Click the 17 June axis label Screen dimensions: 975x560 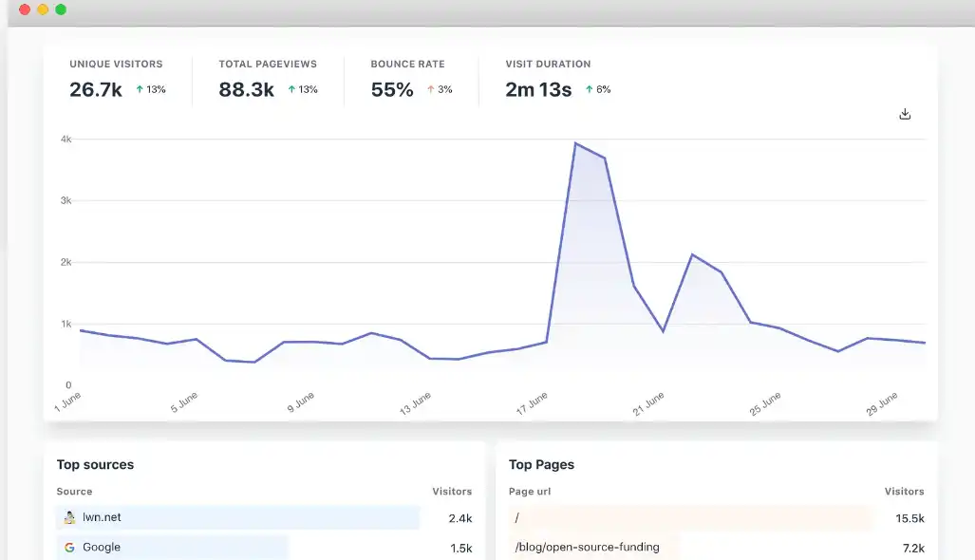[x=532, y=403]
